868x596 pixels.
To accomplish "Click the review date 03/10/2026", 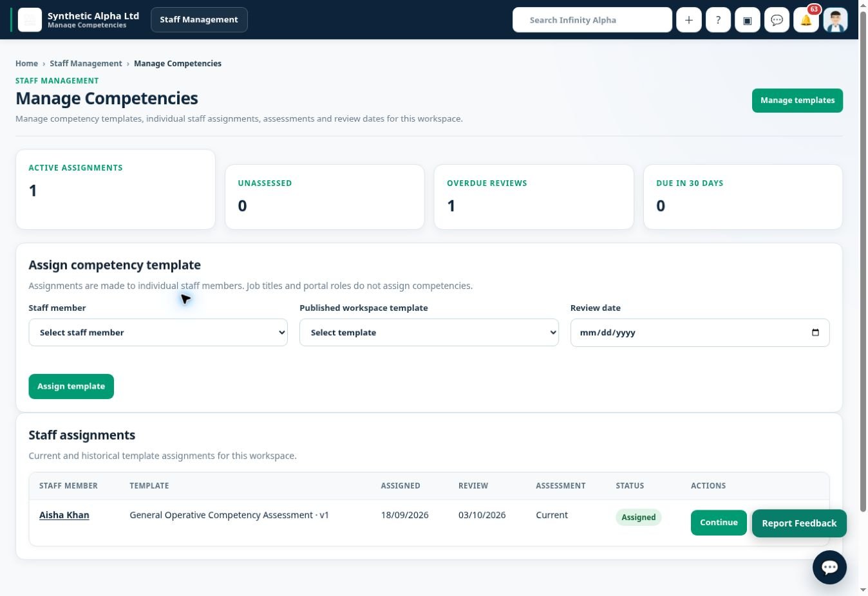I will point(482,515).
